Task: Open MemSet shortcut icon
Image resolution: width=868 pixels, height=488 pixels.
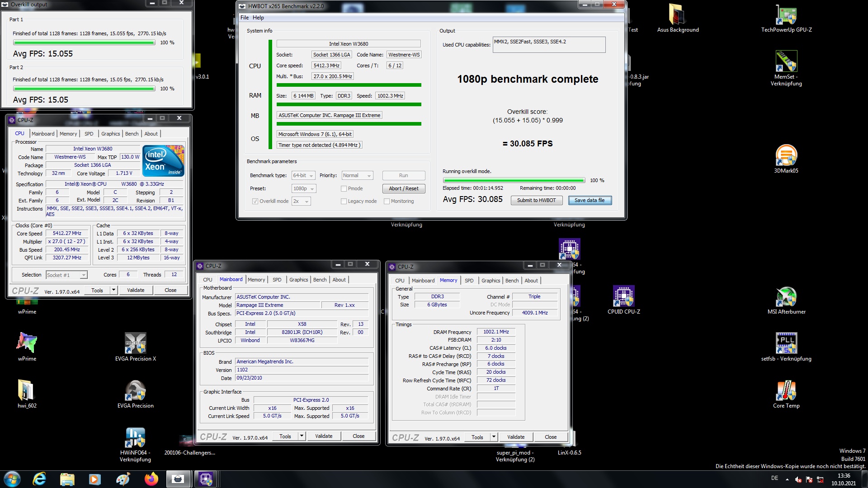Action: pos(786,68)
